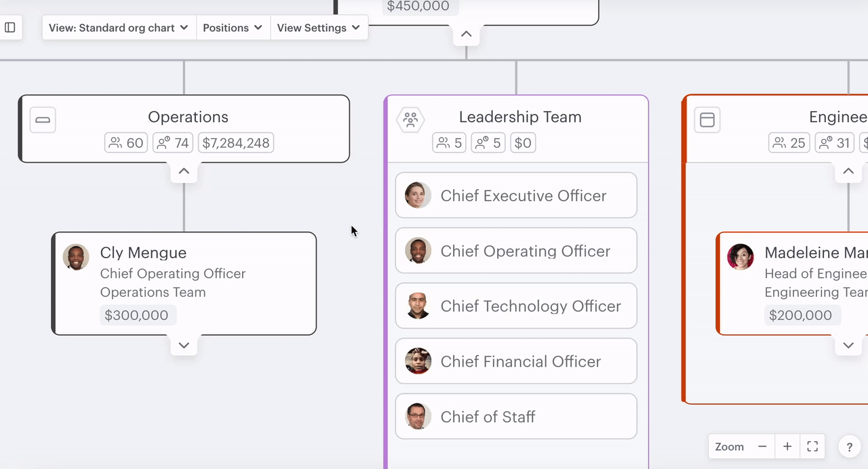Click the Operations department card icon
This screenshot has height=469, width=868.
click(x=43, y=119)
